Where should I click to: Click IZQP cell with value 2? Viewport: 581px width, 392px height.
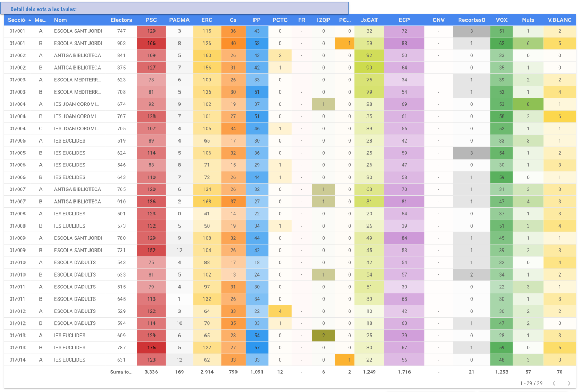point(323,336)
